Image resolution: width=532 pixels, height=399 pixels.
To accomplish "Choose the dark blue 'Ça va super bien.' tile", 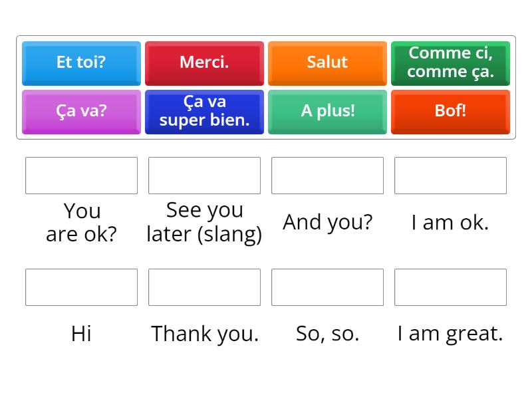I will point(204,111).
